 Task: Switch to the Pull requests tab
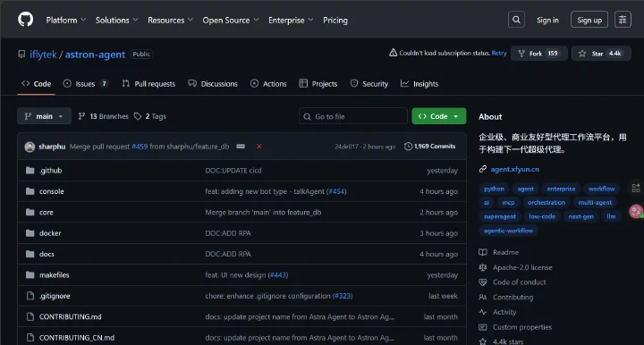tap(148, 84)
